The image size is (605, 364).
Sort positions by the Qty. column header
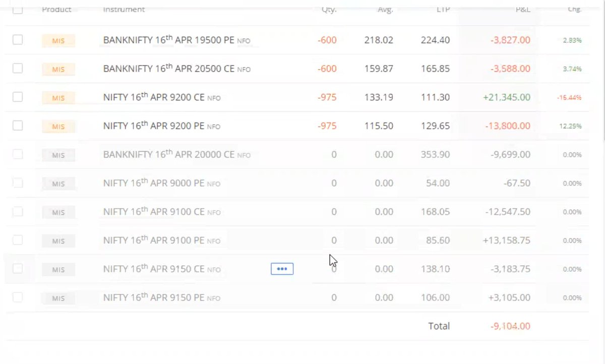[329, 9]
